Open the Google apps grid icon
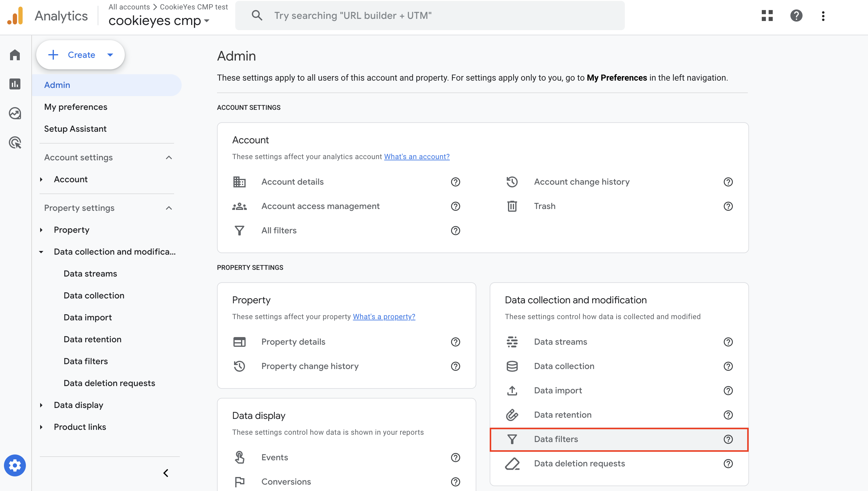Image resolution: width=868 pixels, height=491 pixels. click(767, 16)
